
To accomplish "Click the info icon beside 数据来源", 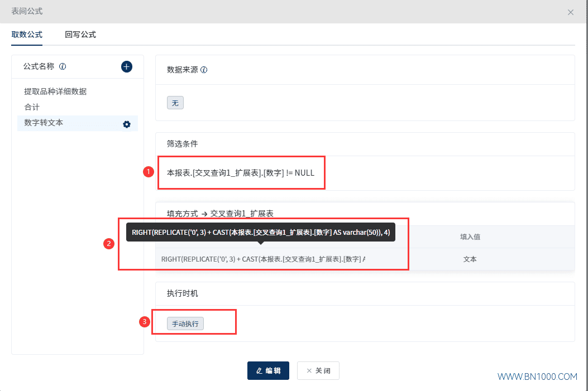I will tap(204, 70).
